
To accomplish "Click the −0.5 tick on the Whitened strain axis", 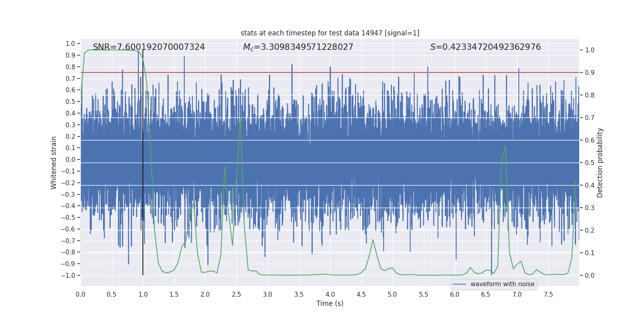I will (68, 217).
